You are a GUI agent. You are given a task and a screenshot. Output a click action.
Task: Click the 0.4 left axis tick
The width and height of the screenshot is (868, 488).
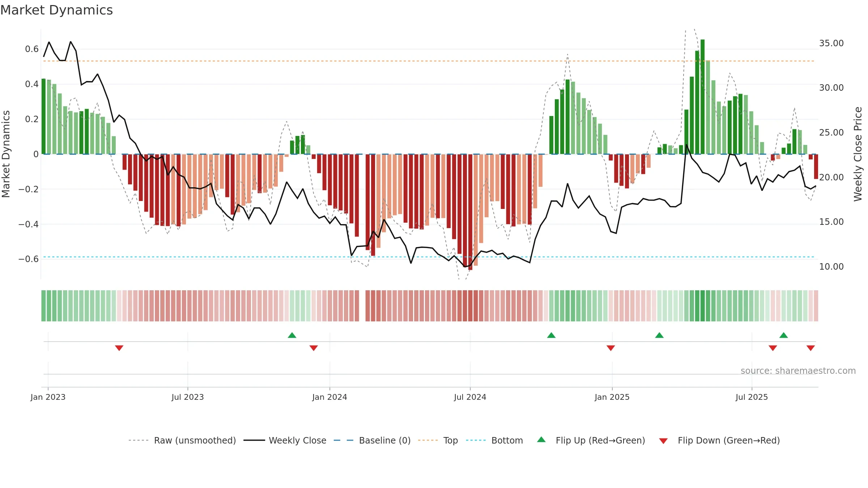click(32, 84)
